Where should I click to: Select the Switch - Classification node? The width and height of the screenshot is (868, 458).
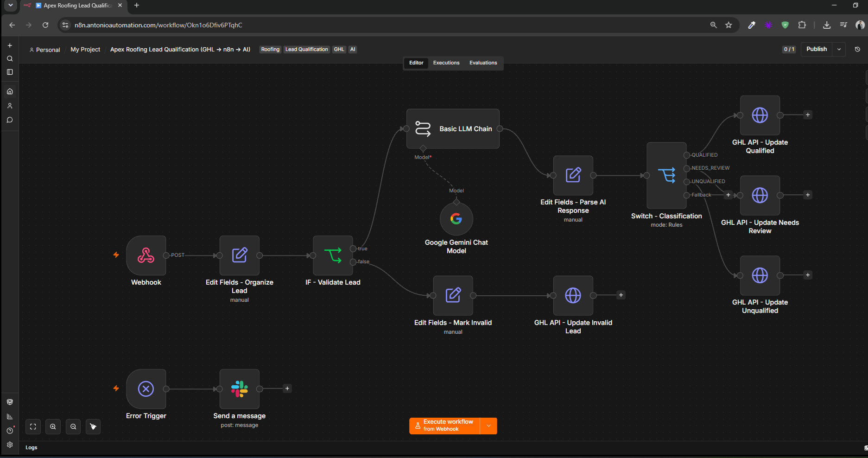tap(666, 175)
